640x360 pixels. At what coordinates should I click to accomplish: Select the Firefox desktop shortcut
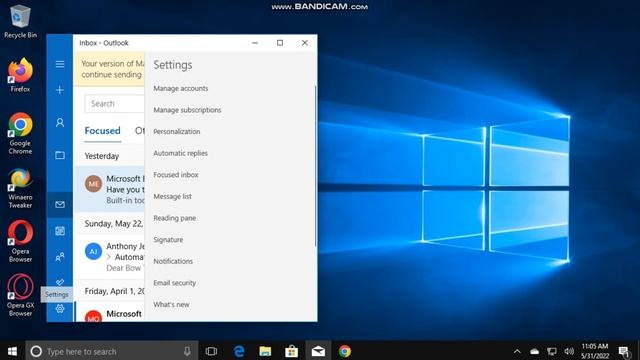pos(20,75)
